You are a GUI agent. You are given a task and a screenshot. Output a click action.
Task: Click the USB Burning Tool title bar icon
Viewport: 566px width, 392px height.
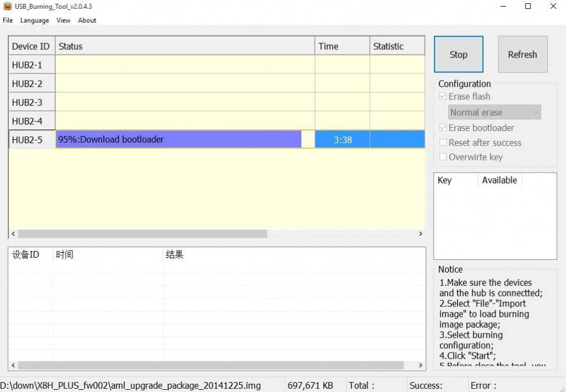7,6
